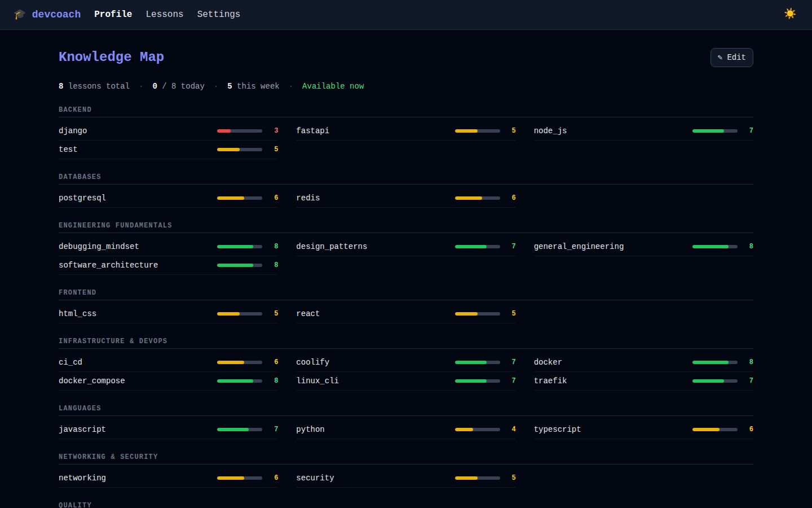812x508 pixels.
Task: Click the pencil icon inside the Edit button
Action: [720, 57]
